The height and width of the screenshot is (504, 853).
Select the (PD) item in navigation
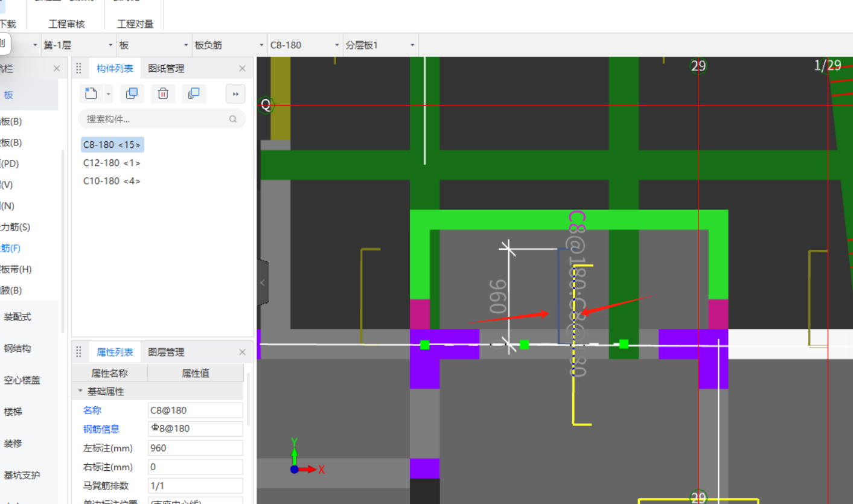(x=11, y=164)
